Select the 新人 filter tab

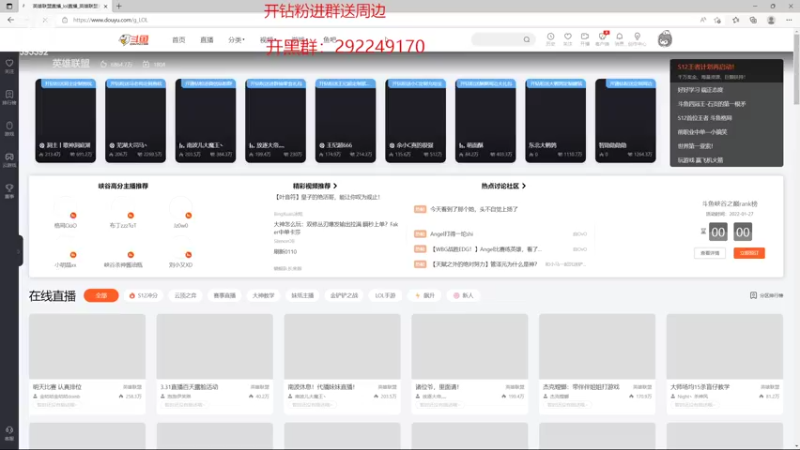coord(463,295)
